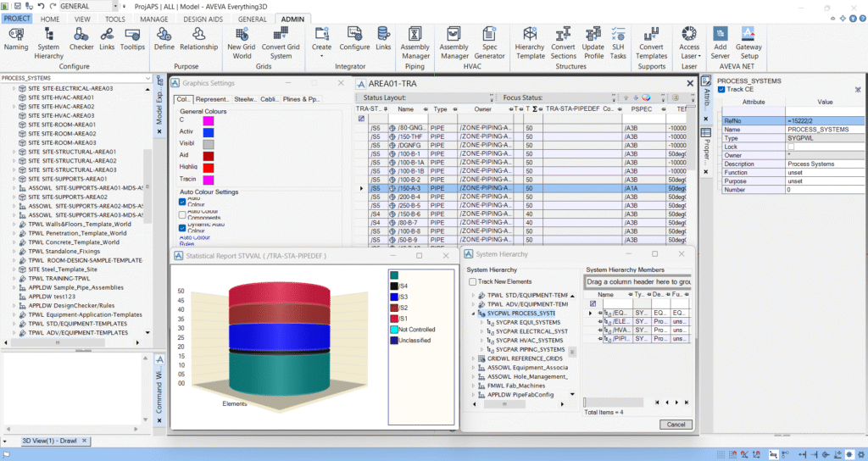Create a New Grid World
This screenshot has width=868, height=461.
pyautogui.click(x=242, y=44)
